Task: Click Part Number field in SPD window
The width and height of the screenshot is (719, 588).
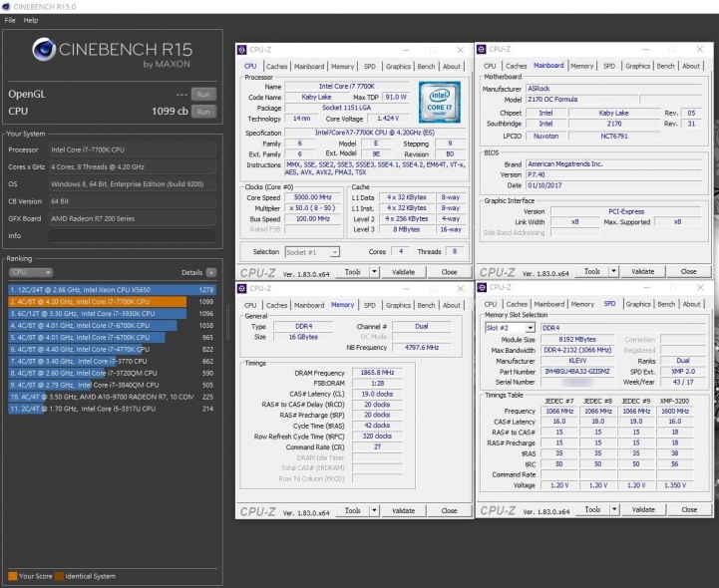Action: [x=577, y=372]
